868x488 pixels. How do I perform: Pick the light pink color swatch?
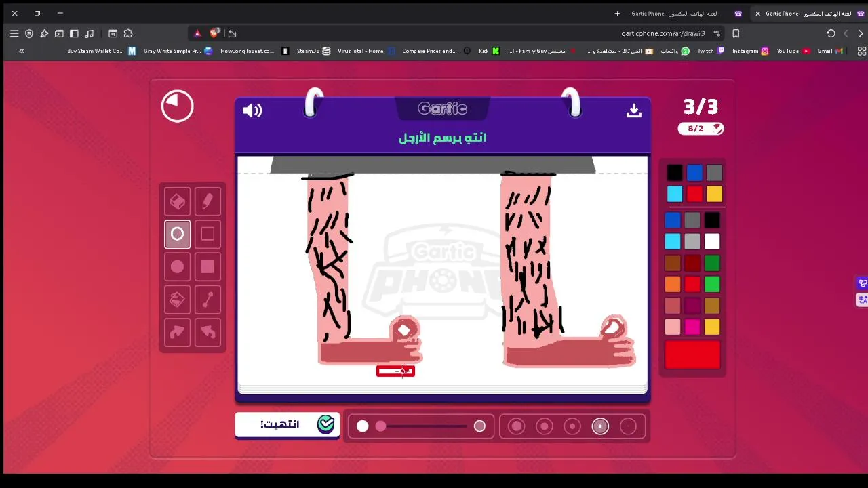point(672,327)
